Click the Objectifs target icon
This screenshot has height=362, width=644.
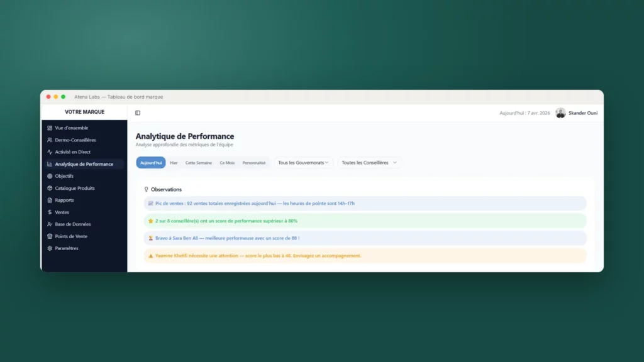(x=50, y=176)
